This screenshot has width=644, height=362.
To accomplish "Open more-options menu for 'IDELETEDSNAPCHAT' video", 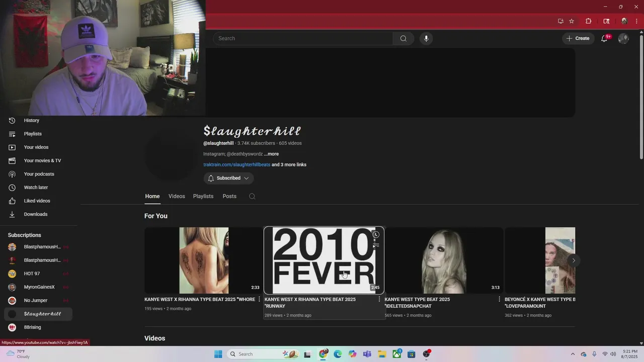I will (x=499, y=299).
